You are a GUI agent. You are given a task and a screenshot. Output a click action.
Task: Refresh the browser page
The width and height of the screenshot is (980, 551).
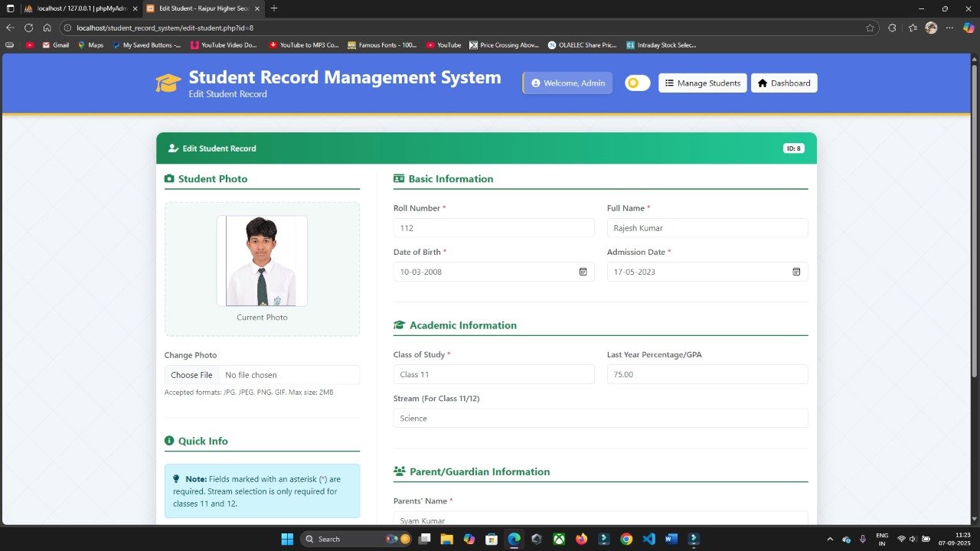(28, 28)
